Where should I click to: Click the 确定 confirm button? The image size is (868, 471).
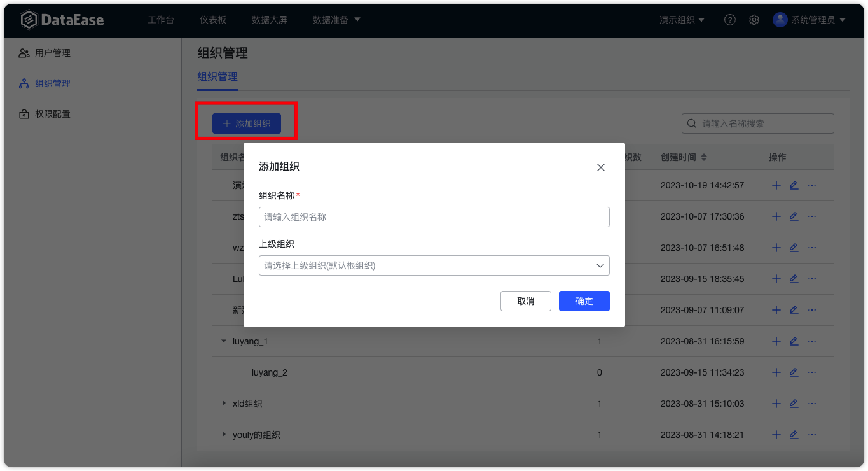coord(584,301)
